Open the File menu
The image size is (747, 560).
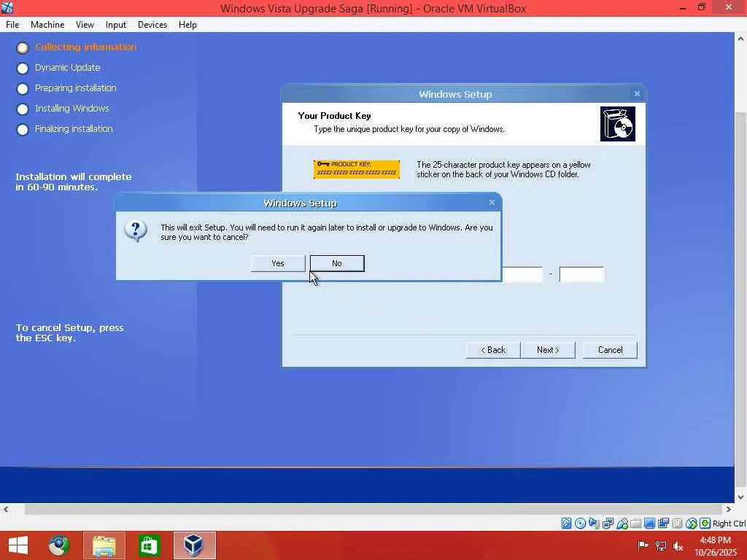[12, 25]
